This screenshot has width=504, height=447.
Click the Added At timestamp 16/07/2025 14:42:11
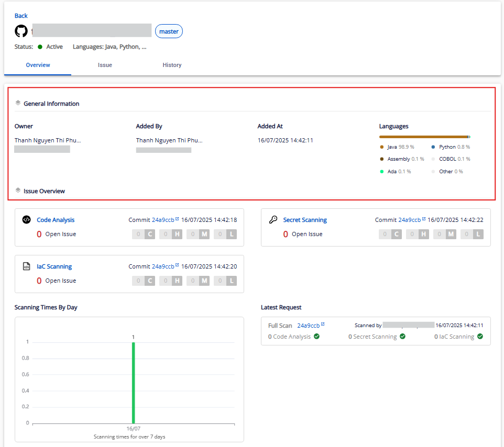286,140
